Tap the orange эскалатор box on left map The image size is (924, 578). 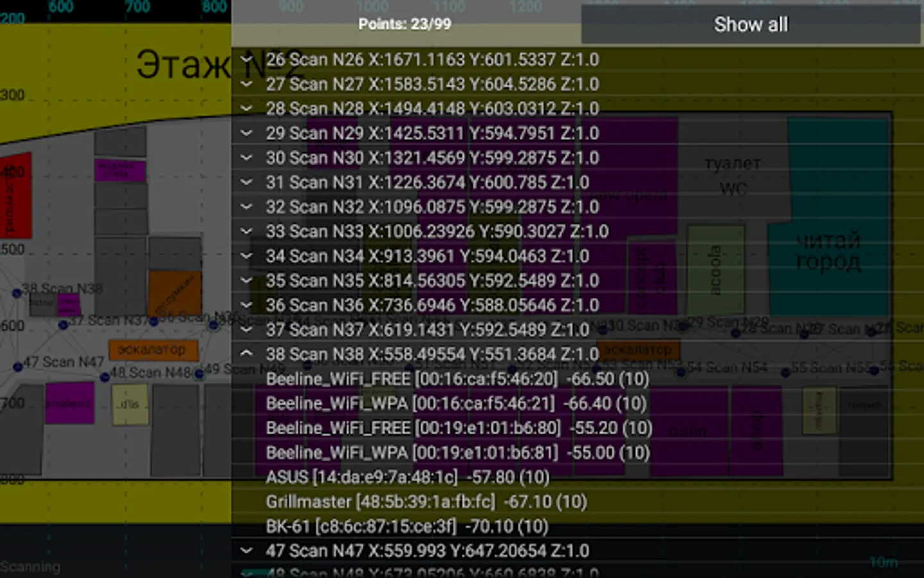(x=153, y=349)
